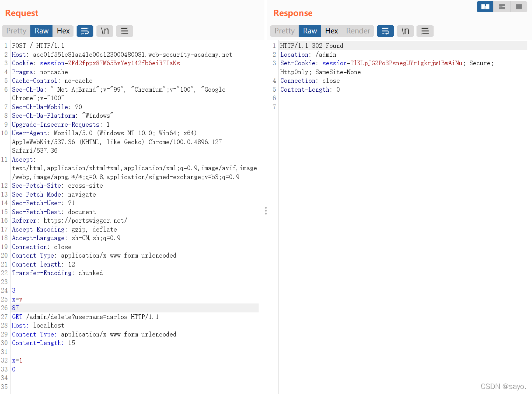
Task: Open the Hex tab in Request panel
Action: tap(63, 31)
